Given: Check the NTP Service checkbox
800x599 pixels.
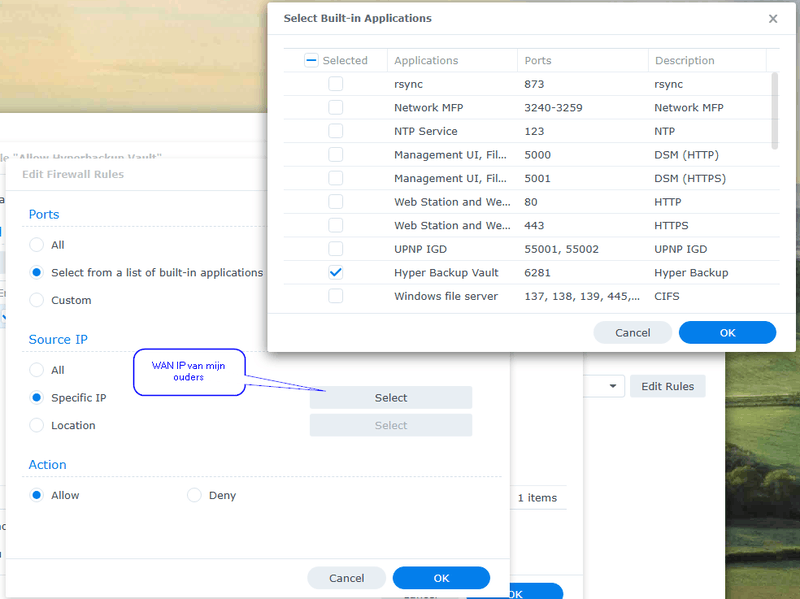Looking at the screenshot, I should 335,131.
